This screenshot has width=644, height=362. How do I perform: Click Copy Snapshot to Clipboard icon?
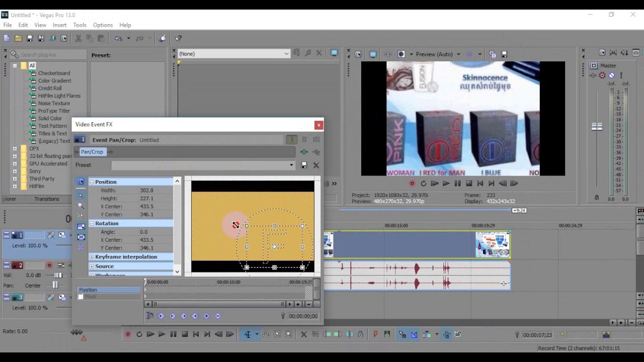pos(493,54)
